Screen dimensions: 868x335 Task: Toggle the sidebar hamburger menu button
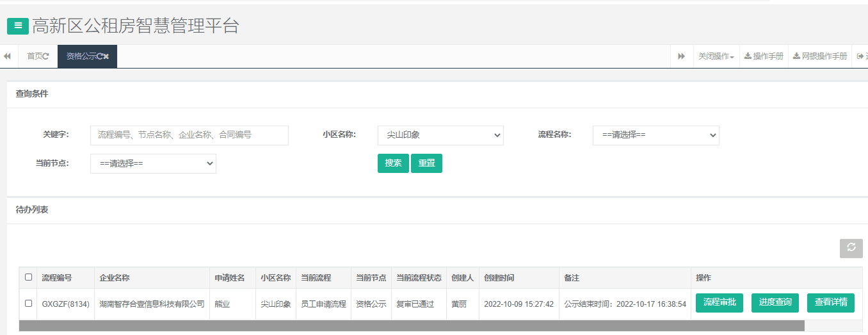(x=18, y=26)
